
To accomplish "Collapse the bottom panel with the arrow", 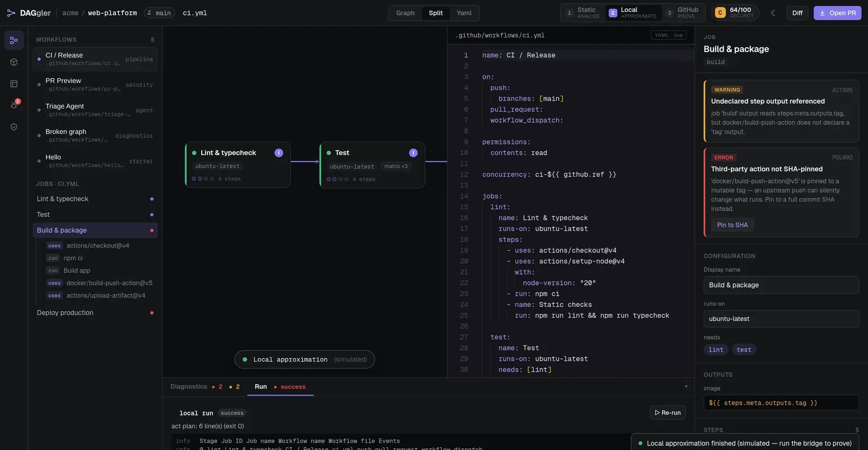I will click(686, 387).
